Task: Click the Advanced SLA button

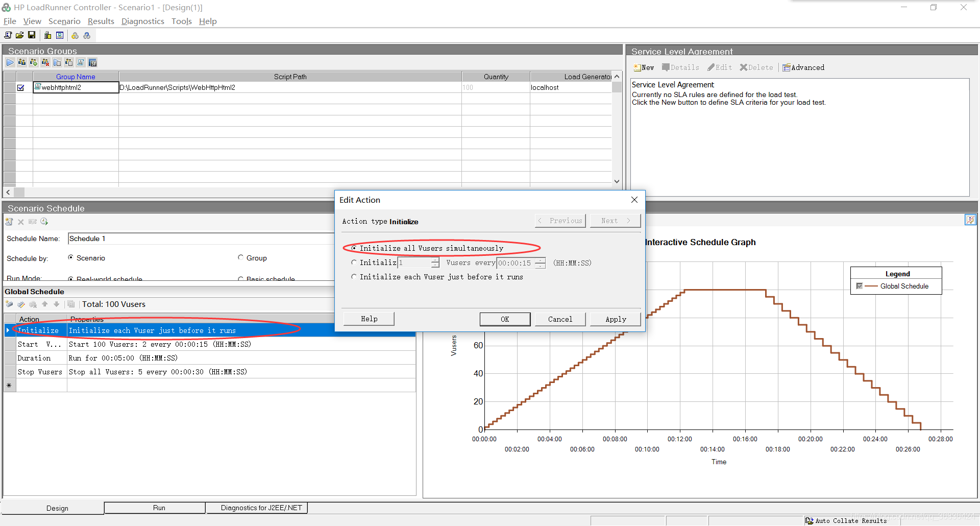Action: pyautogui.click(x=803, y=67)
